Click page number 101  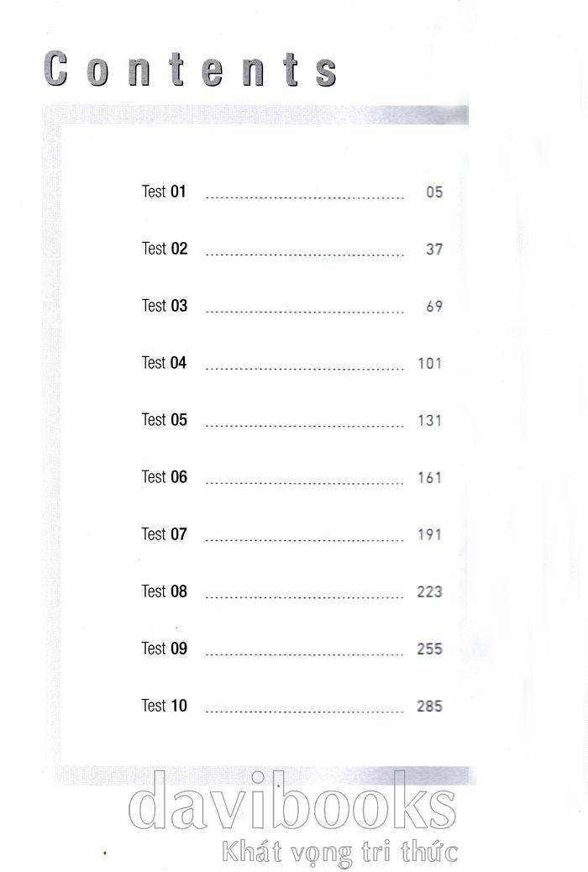pos(429,364)
